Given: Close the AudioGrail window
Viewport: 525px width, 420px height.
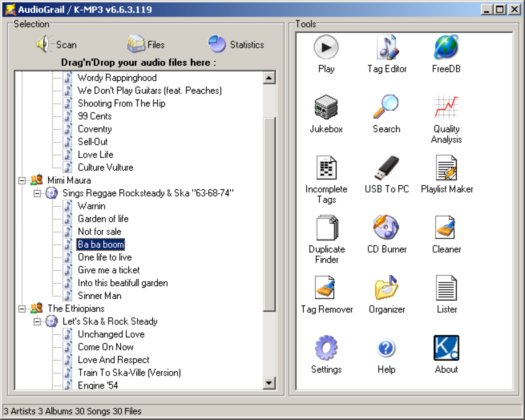Looking at the screenshot, I should coord(514,10).
